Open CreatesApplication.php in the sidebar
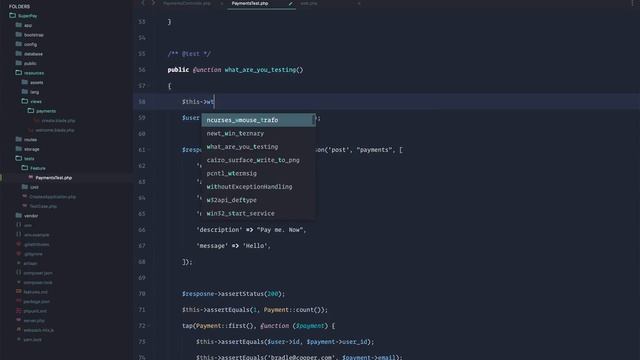This screenshot has width=640, height=360. point(52,197)
